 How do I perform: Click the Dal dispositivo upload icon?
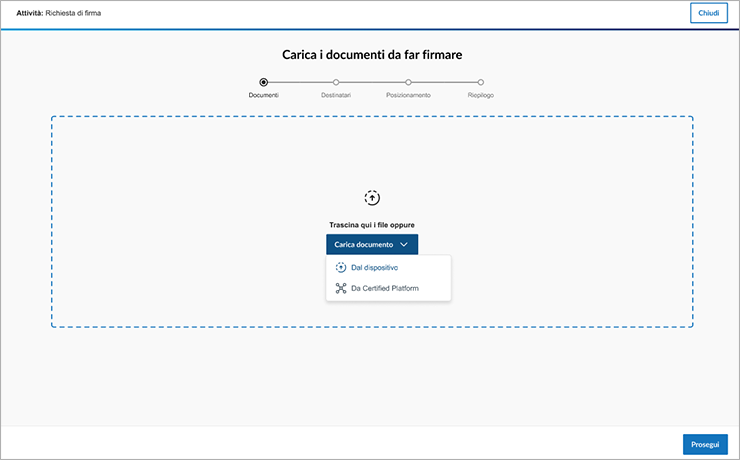coord(341,268)
